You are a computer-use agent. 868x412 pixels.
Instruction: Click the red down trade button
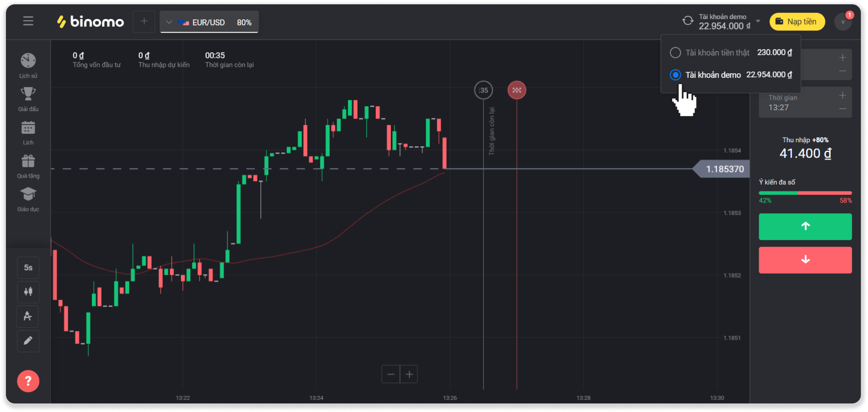point(805,260)
